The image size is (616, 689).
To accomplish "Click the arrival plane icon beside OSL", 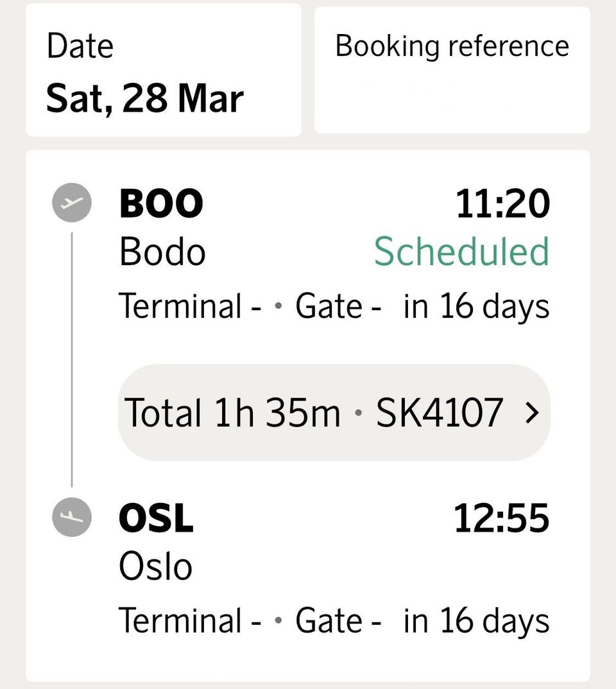I will (72, 518).
